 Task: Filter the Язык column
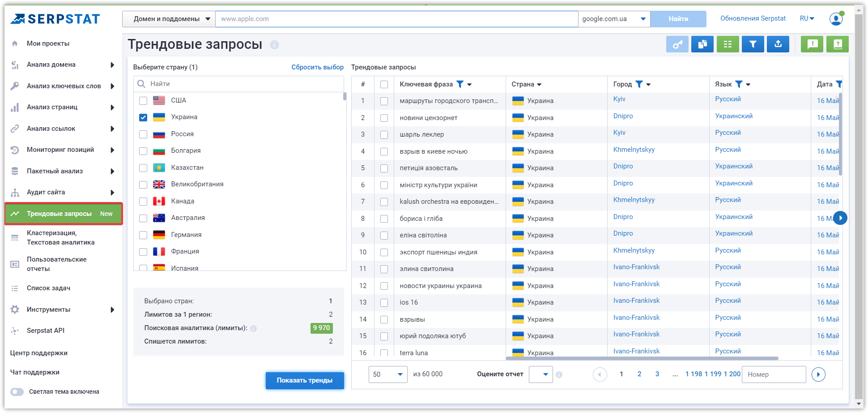tap(739, 84)
